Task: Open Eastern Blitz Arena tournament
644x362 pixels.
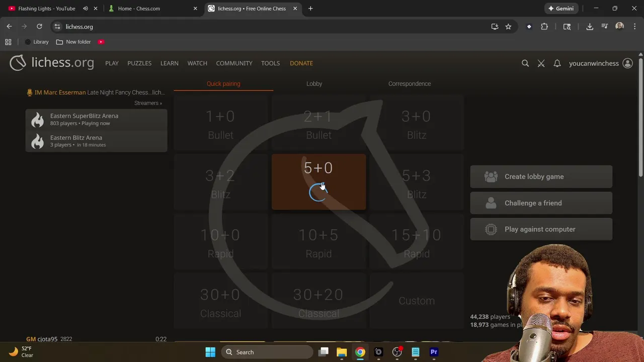Action: tap(96, 141)
